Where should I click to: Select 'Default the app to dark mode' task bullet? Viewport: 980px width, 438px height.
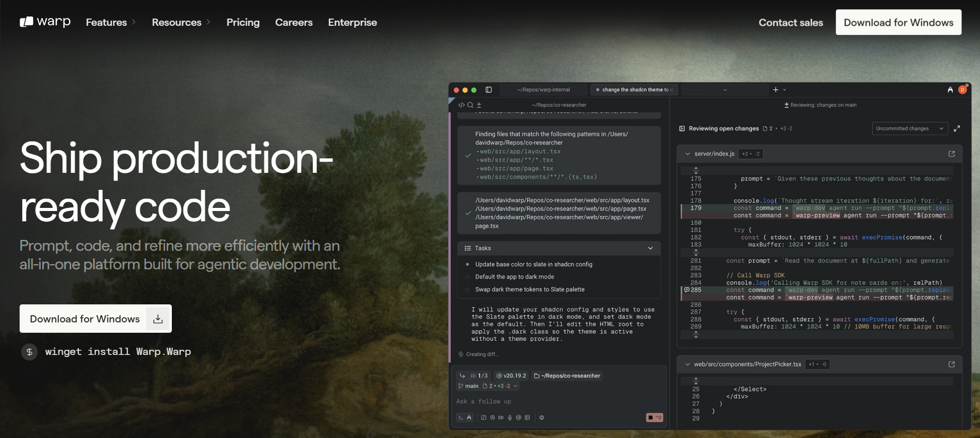(x=468, y=277)
